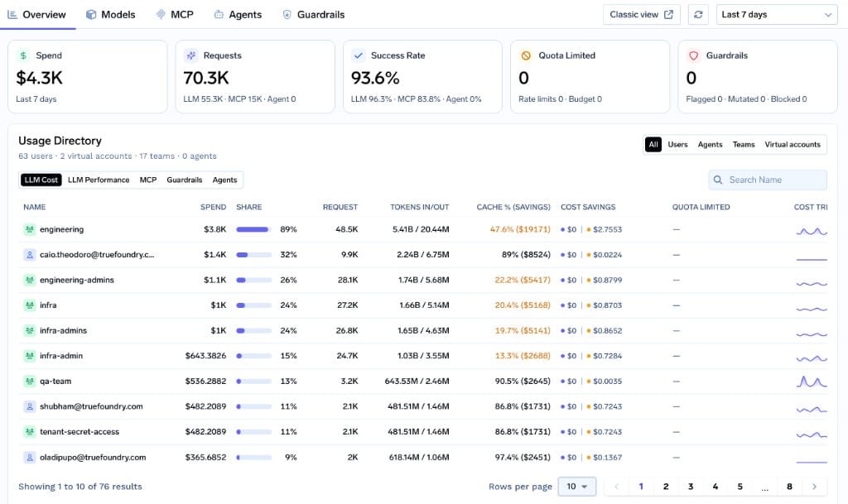Click the engineering-admins team icon
The width and height of the screenshot is (848, 504).
[x=30, y=281]
